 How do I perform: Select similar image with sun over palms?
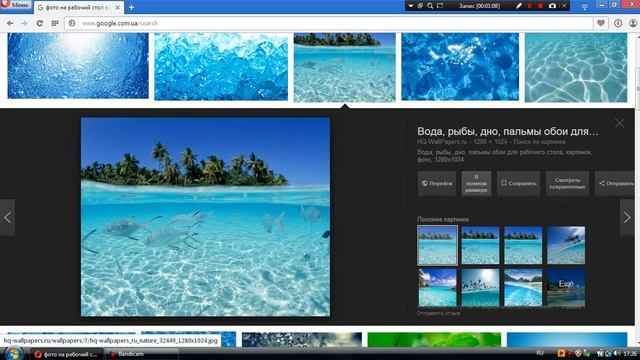[480, 287]
